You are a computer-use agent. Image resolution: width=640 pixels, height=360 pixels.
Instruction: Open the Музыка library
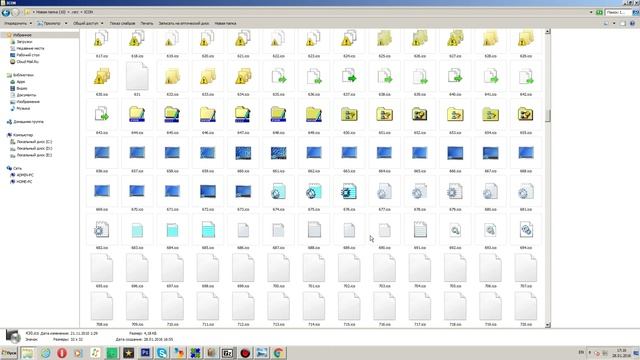[x=23, y=108]
